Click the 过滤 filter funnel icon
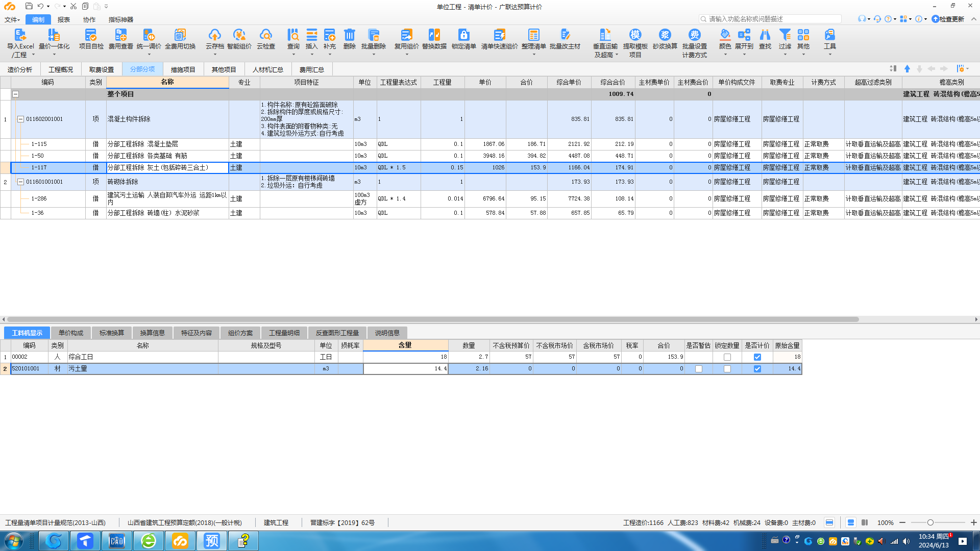980x551 pixels. click(785, 35)
